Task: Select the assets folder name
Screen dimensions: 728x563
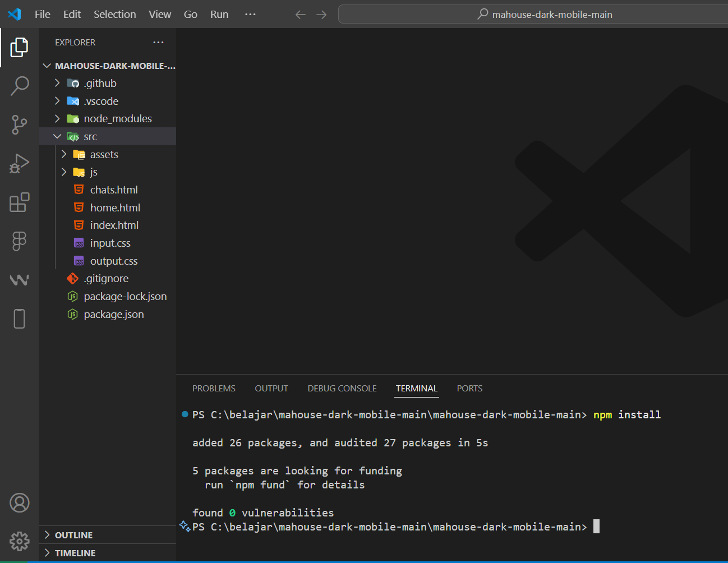Action: click(104, 154)
